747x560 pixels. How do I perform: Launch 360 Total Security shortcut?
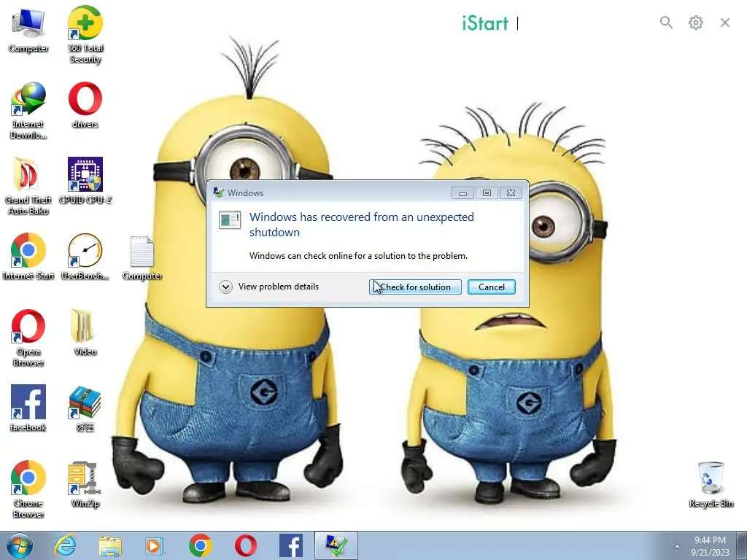pos(85,34)
